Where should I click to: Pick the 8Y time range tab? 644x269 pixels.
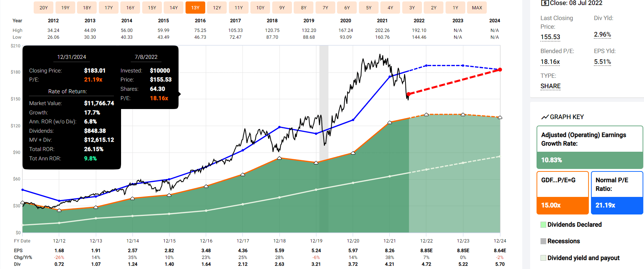pos(304,8)
